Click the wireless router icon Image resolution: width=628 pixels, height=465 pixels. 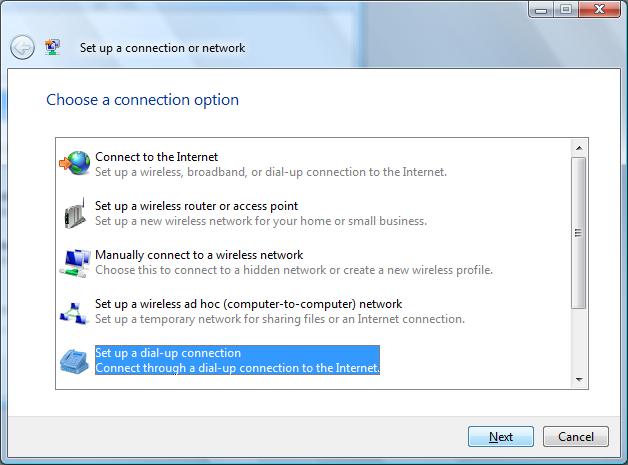(x=75, y=213)
